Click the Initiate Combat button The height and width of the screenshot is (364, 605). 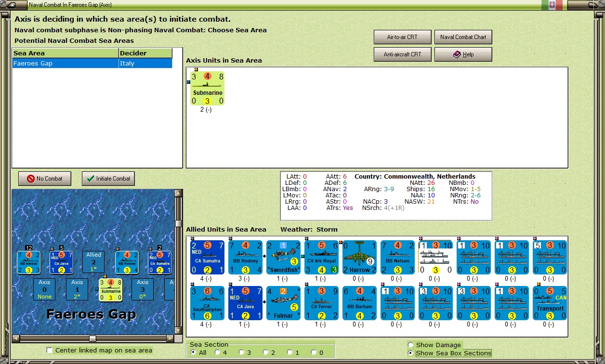tap(108, 179)
